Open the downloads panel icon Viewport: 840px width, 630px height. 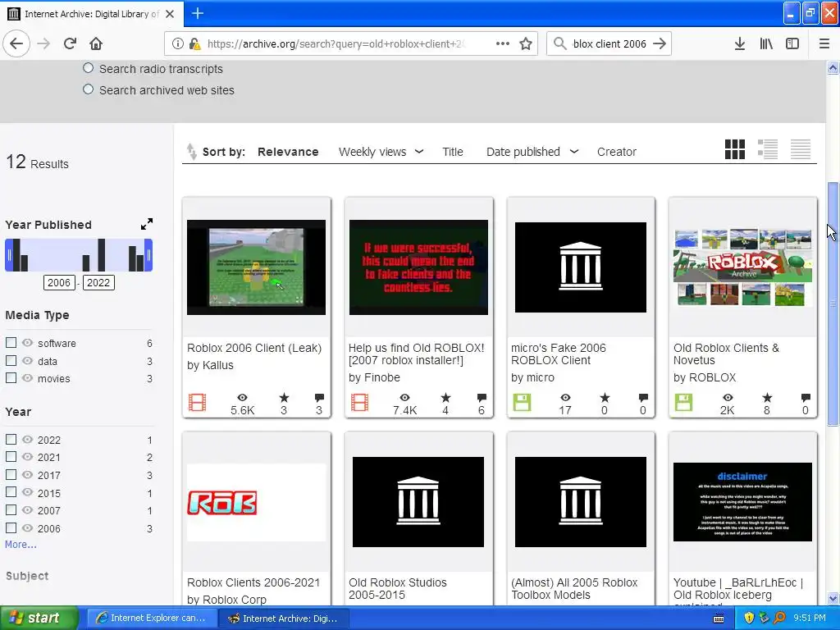pyautogui.click(x=740, y=44)
